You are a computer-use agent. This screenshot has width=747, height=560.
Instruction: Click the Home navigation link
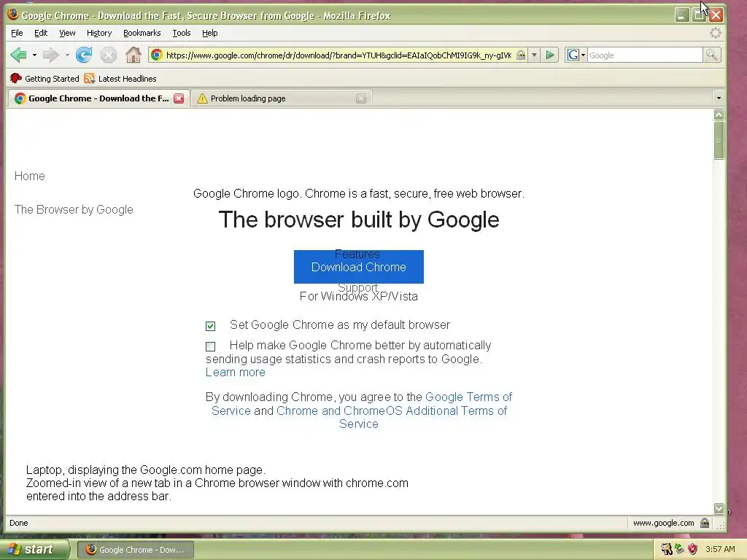(29, 176)
